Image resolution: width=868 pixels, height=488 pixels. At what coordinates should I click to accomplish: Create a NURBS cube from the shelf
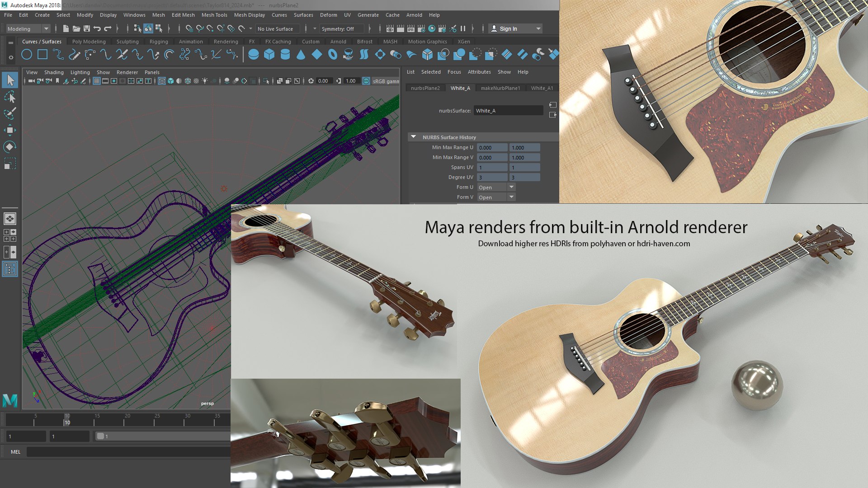(x=269, y=55)
